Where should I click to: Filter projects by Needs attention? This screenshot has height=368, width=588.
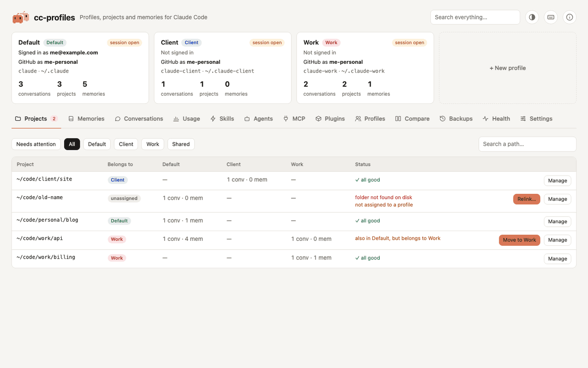click(x=36, y=144)
